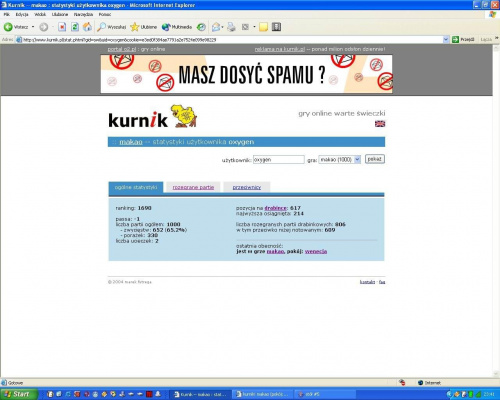
Task: Click the red Stop loading icon
Action: (x=62, y=27)
